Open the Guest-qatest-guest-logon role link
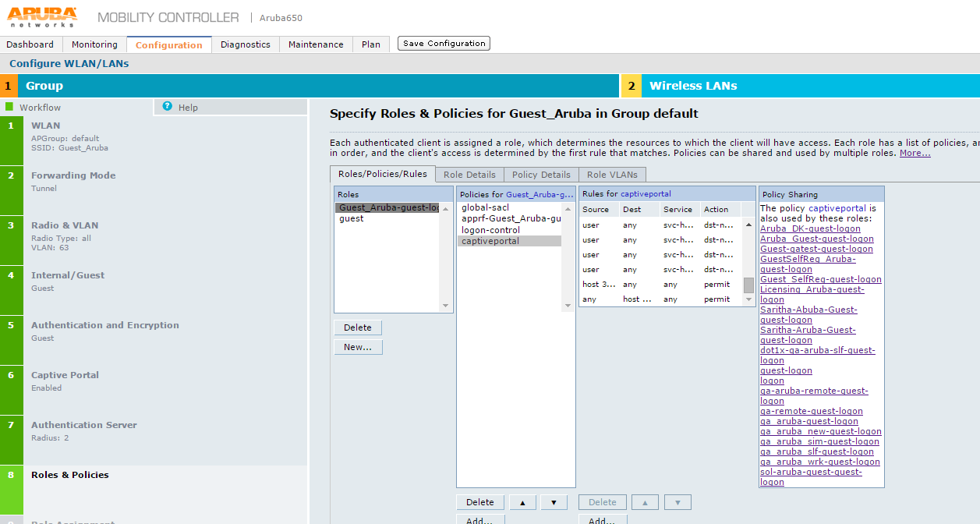980x524 pixels. [x=816, y=249]
